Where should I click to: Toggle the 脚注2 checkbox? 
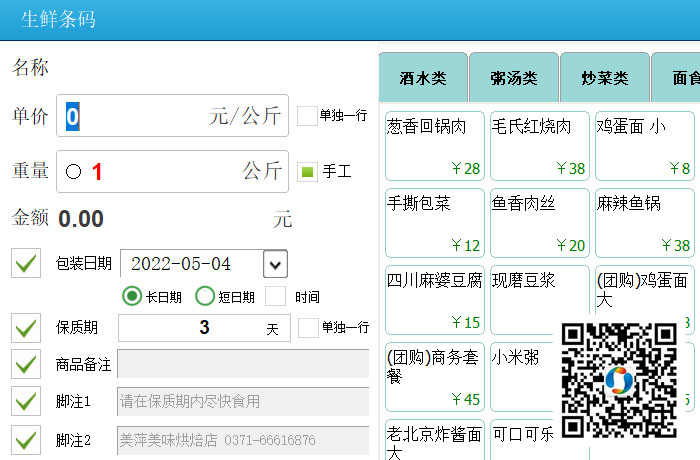pos(27,439)
